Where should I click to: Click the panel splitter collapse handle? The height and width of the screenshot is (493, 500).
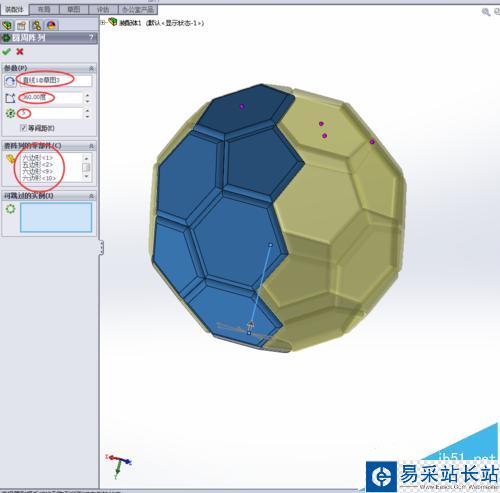[x=101, y=248]
